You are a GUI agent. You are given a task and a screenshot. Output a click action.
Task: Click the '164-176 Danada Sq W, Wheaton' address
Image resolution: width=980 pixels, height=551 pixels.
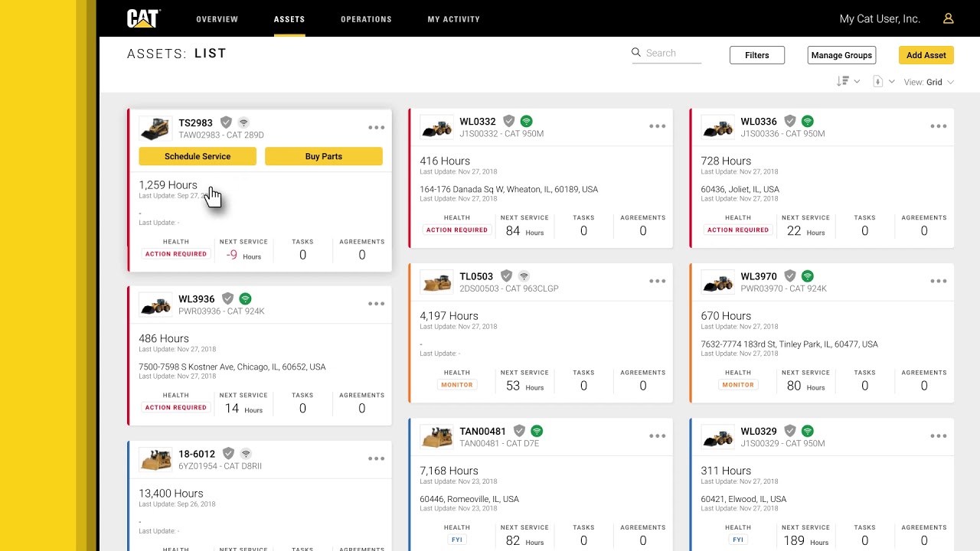[509, 189]
